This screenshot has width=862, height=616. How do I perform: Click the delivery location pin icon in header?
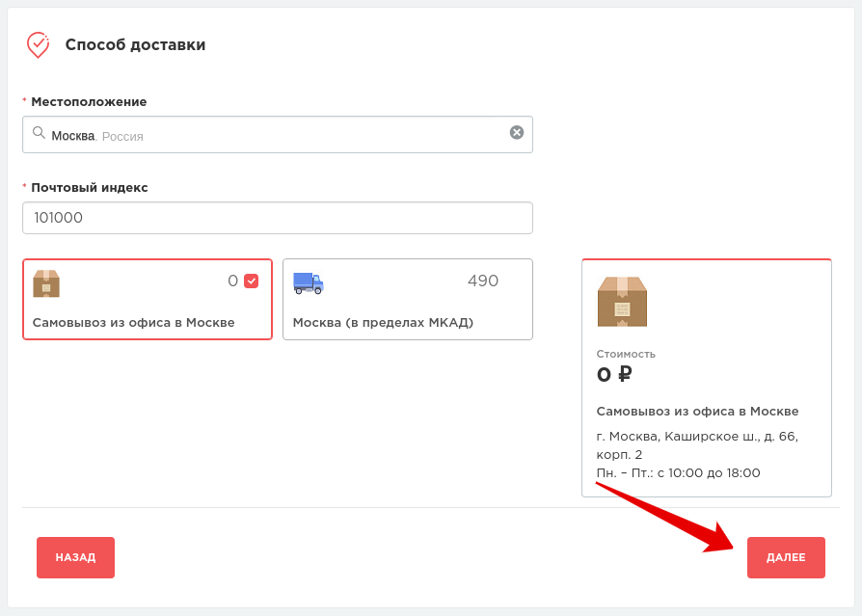coord(38,44)
